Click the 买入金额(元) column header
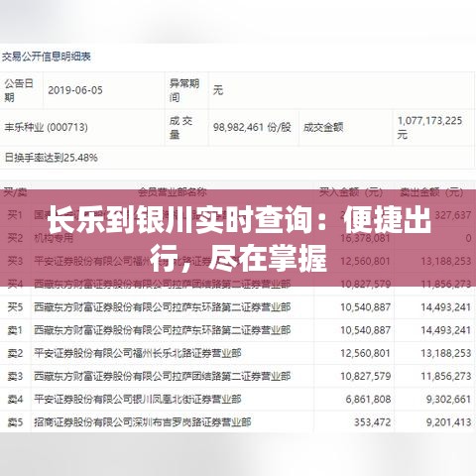 tap(351, 191)
